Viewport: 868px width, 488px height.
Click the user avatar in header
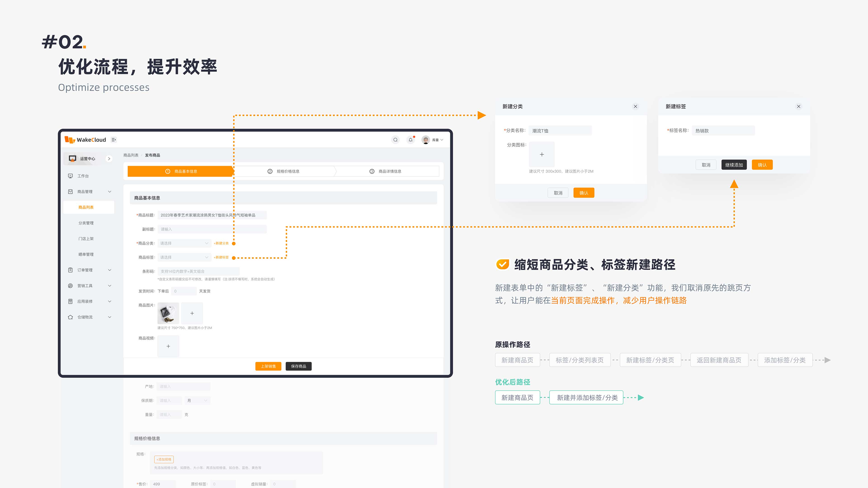pos(426,140)
